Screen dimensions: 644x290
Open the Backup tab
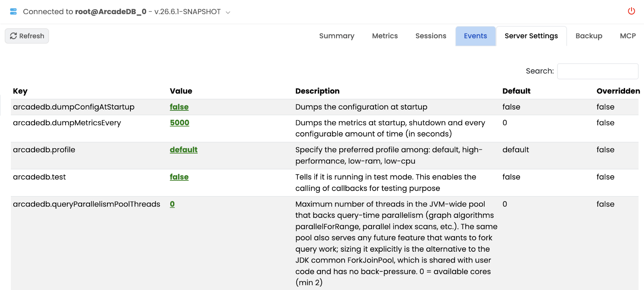point(589,36)
